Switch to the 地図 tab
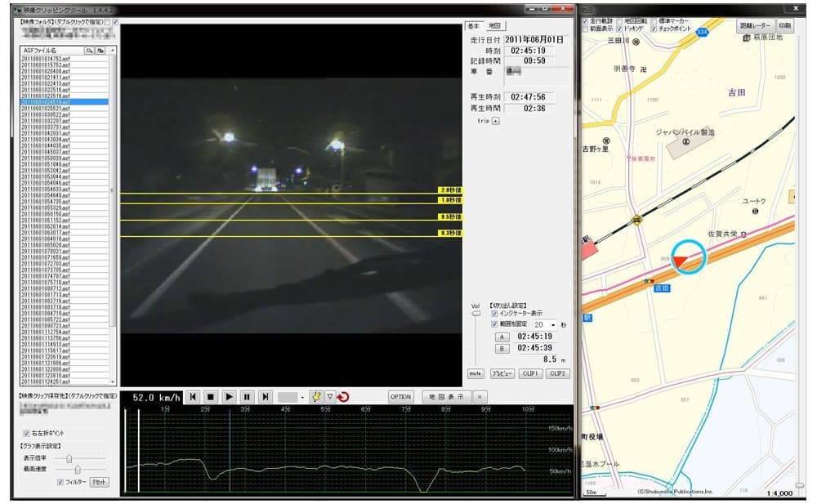The image size is (817, 504). 494,26
